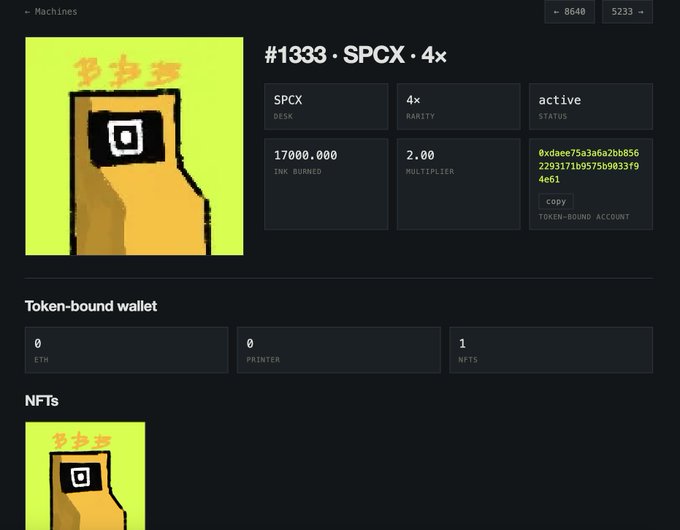Click the 4× rarity value

[413, 100]
